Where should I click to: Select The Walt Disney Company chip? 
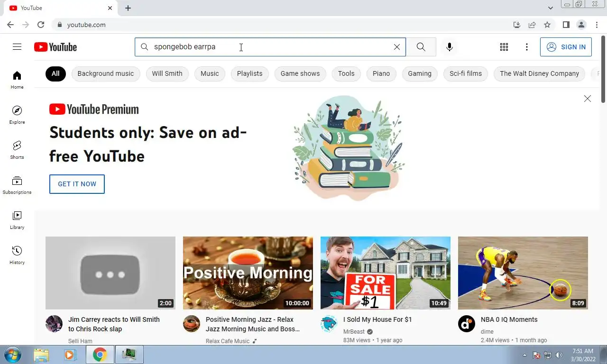point(539,73)
